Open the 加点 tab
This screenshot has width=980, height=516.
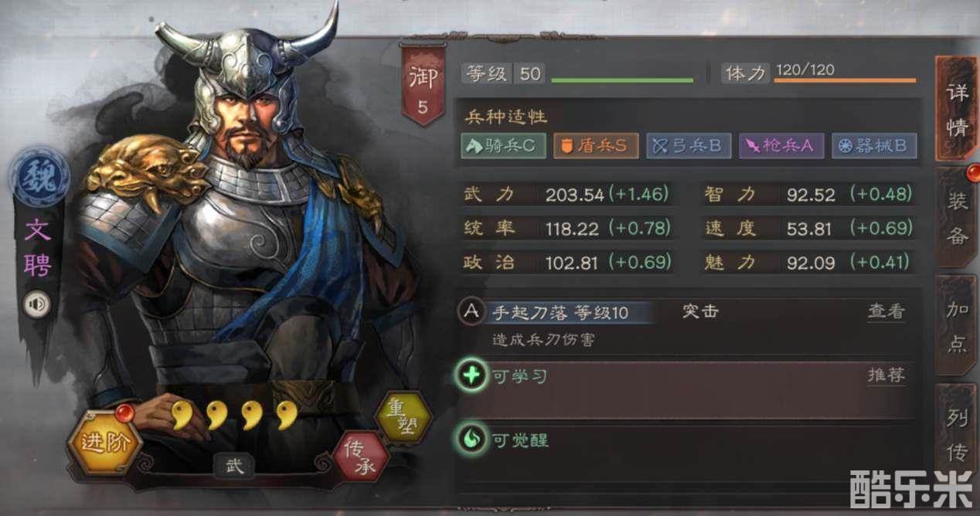[x=957, y=325]
